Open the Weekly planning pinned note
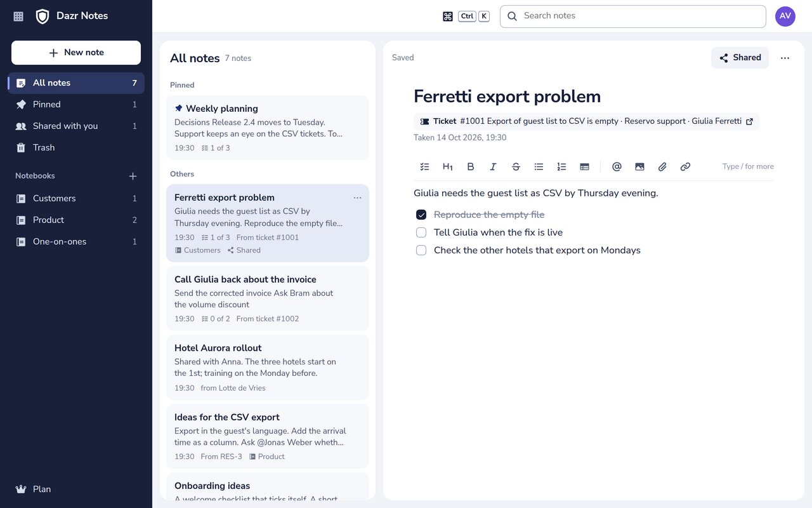 (268, 128)
